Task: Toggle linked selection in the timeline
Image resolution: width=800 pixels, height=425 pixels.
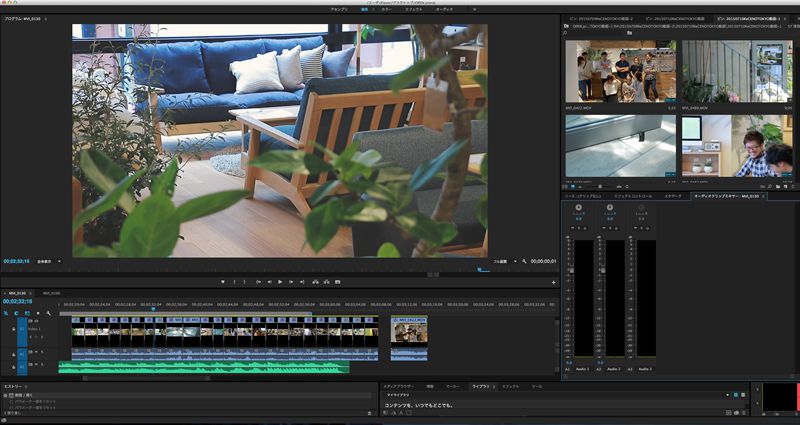Action: 27,313
